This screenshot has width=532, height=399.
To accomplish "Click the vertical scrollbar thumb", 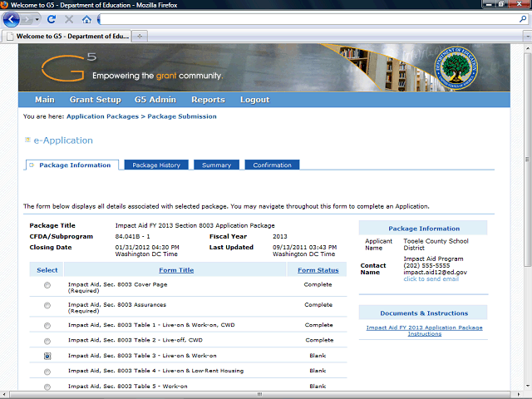I will click(528, 159).
